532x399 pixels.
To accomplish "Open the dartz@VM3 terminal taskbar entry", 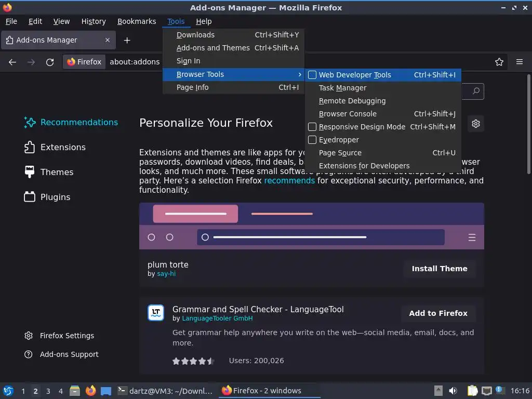I will point(165,391).
